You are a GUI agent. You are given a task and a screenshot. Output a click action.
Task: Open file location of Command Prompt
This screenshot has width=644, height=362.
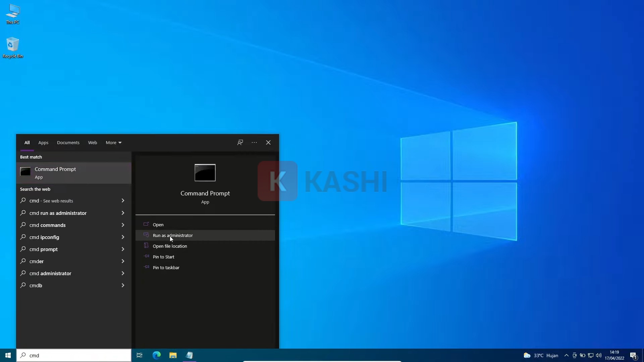pos(169,246)
